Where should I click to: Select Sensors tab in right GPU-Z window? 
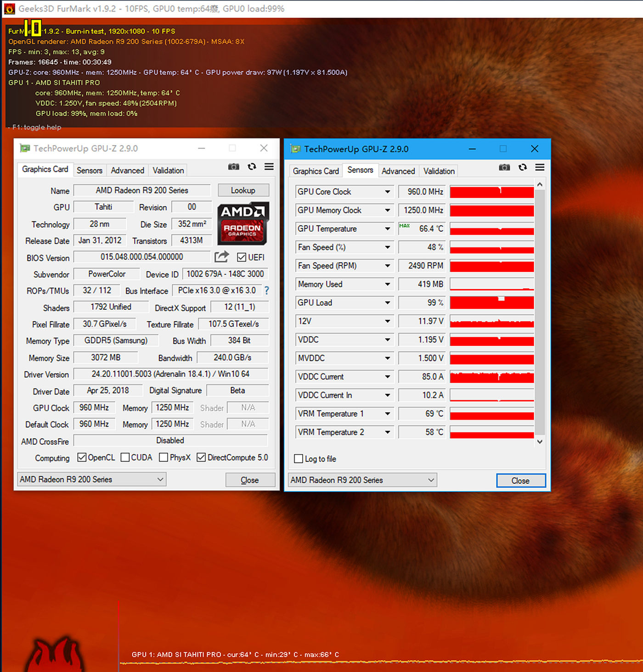(361, 170)
